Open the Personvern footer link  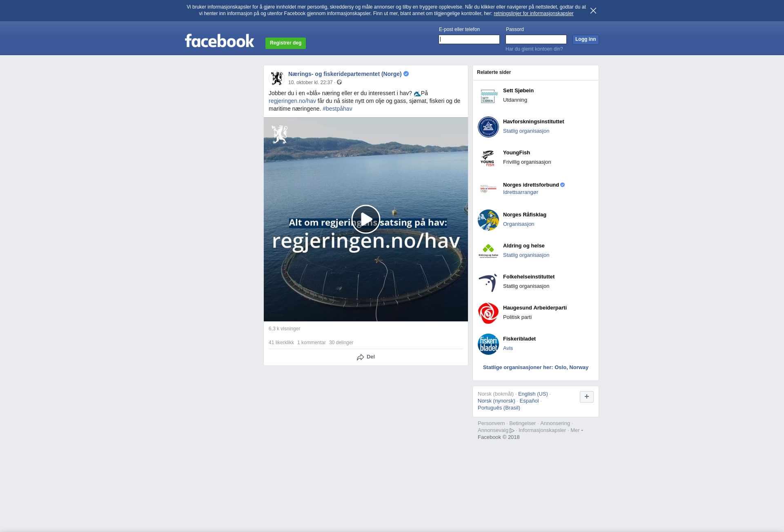491,423
